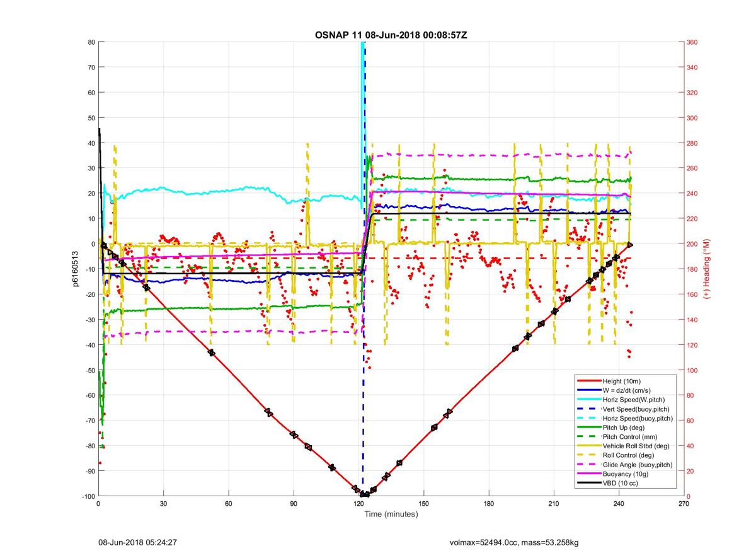Select x-axis tick label 210
The image size is (756, 558).
tap(554, 504)
